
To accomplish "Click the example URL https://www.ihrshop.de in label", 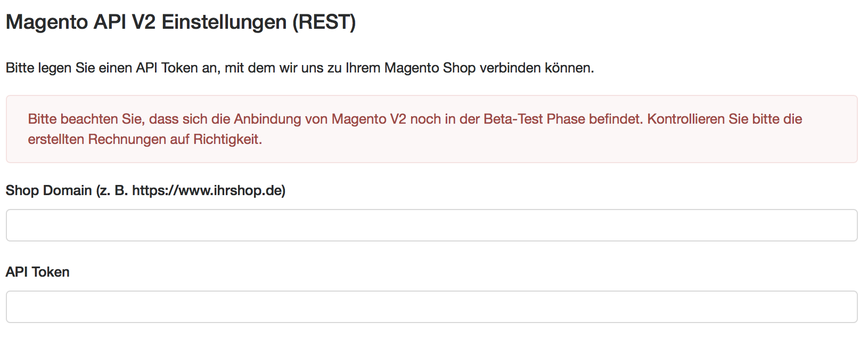I will (x=207, y=190).
